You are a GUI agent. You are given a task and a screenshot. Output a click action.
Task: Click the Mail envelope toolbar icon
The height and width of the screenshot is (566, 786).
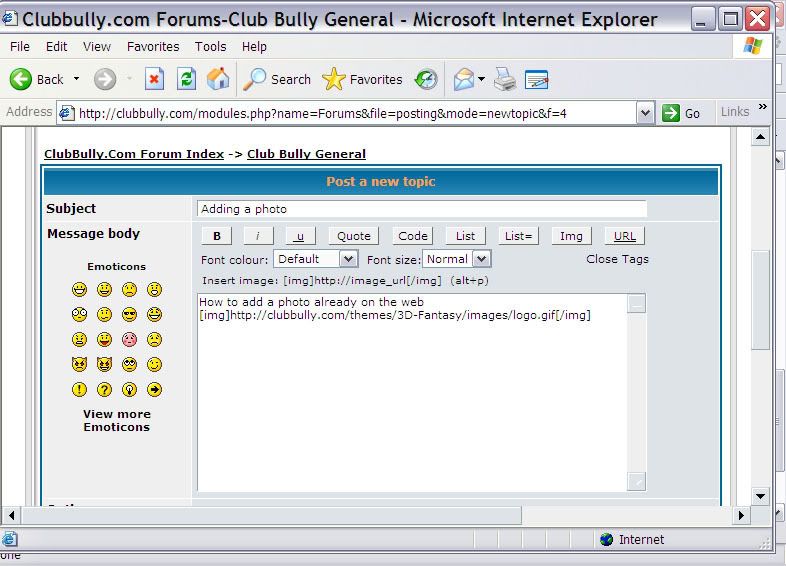pyautogui.click(x=463, y=79)
